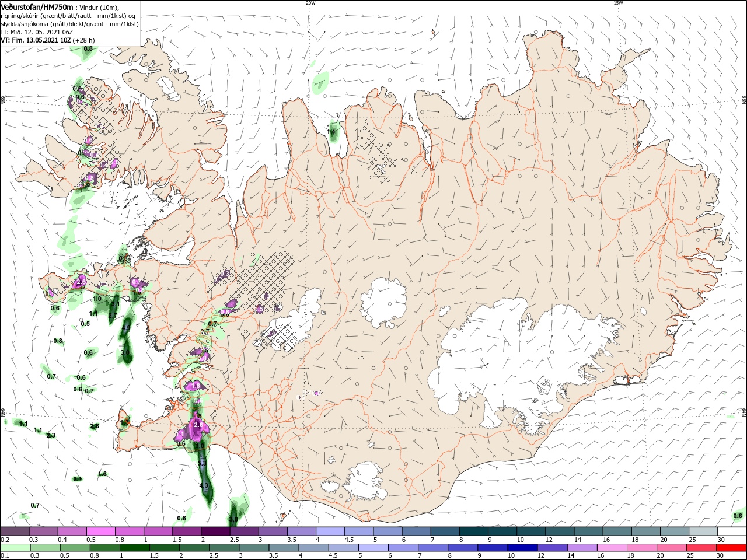Click the bright red swatch labelled 30, lower row
This screenshot has height=560, width=747.
731,548
